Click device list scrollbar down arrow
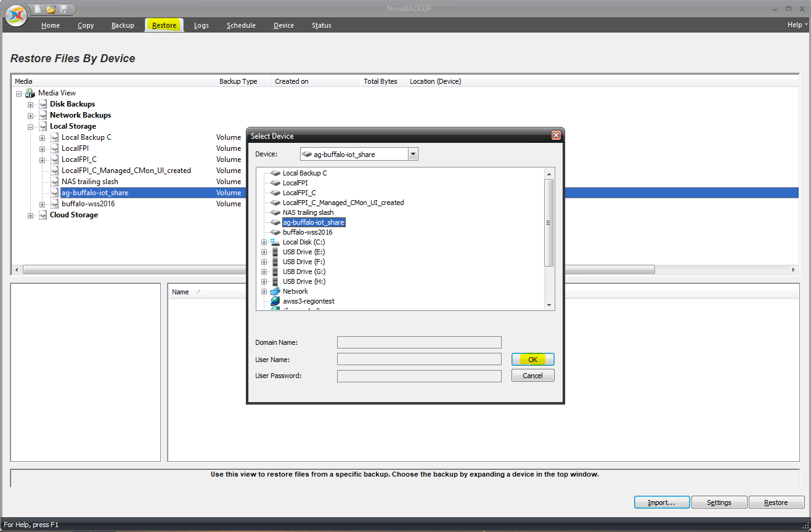This screenshot has height=532, width=811. coord(549,305)
